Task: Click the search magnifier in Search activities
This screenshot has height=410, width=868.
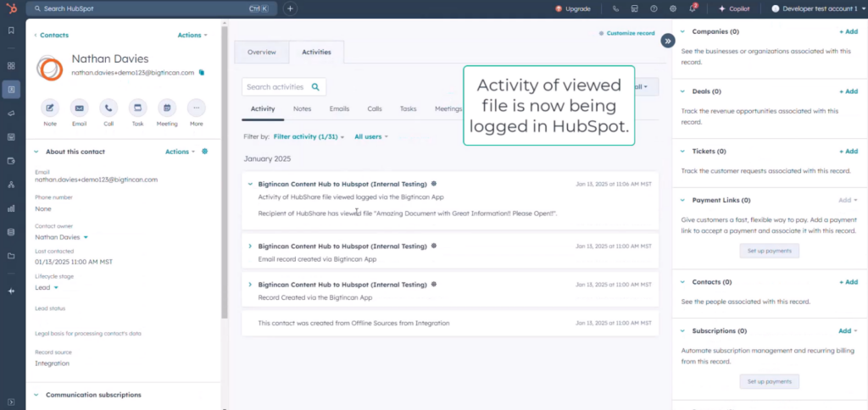Action: click(x=315, y=87)
